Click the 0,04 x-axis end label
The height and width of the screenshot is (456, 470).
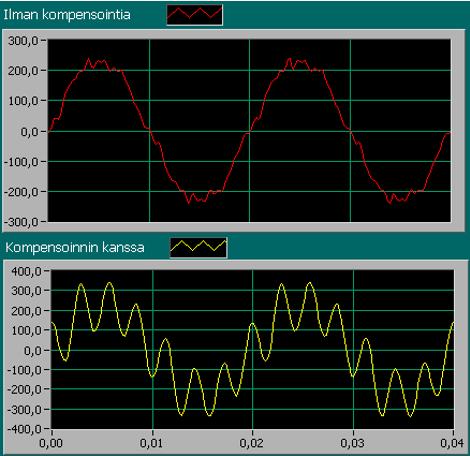coord(452,443)
